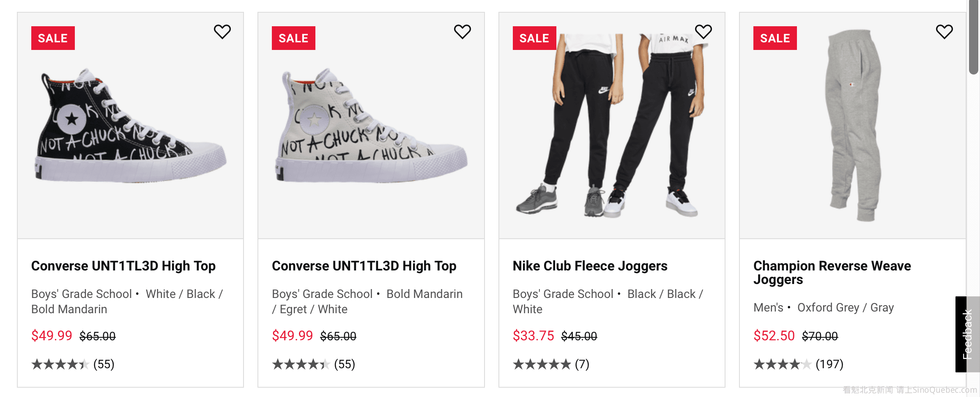Open the White / Black Converse title link
The width and height of the screenshot is (980, 397).
tap(123, 266)
